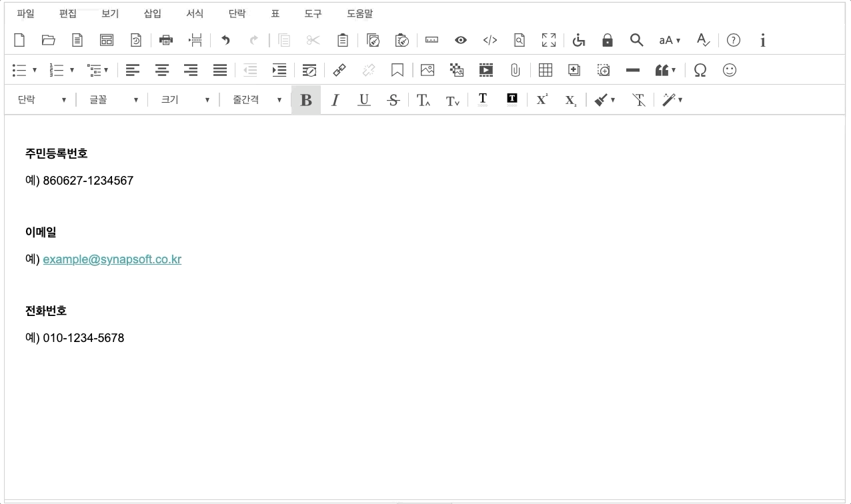Toggle Bold formatting button
The width and height of the screenshot is (851, 504).
(306, 100)
